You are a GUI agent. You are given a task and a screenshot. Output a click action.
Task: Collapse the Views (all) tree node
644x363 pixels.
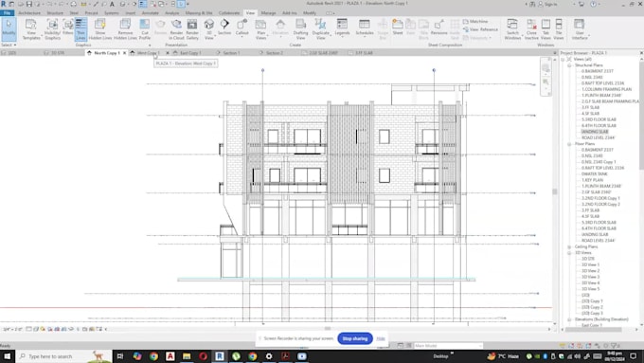(x=563, y=59)
